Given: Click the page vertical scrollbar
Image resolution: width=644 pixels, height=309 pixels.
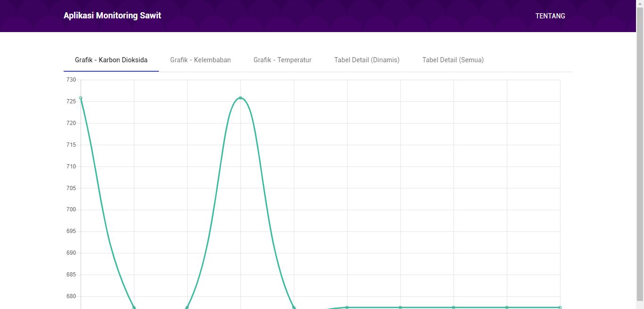Looking at the screenshot, I should pos(640,154).
